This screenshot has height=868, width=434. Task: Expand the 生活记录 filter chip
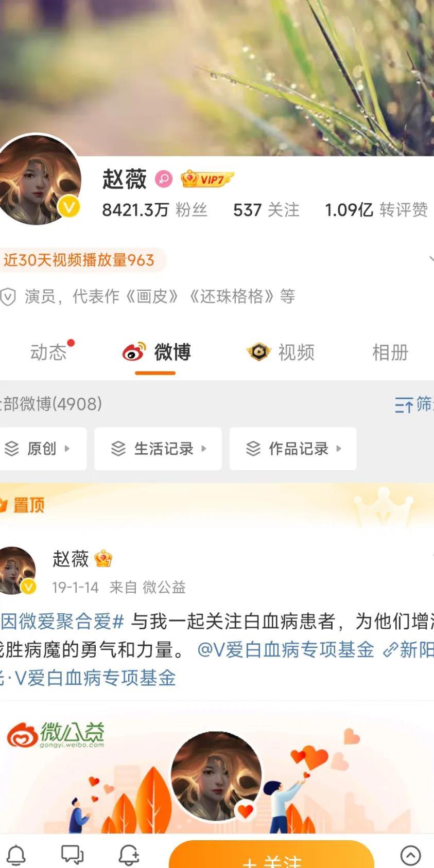(x=158, y=449)
